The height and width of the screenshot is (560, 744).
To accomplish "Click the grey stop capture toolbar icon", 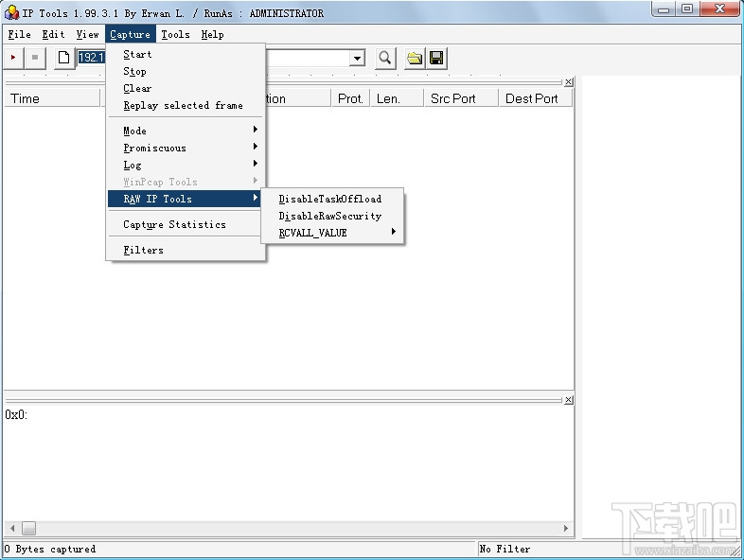I will click(35, 58).
